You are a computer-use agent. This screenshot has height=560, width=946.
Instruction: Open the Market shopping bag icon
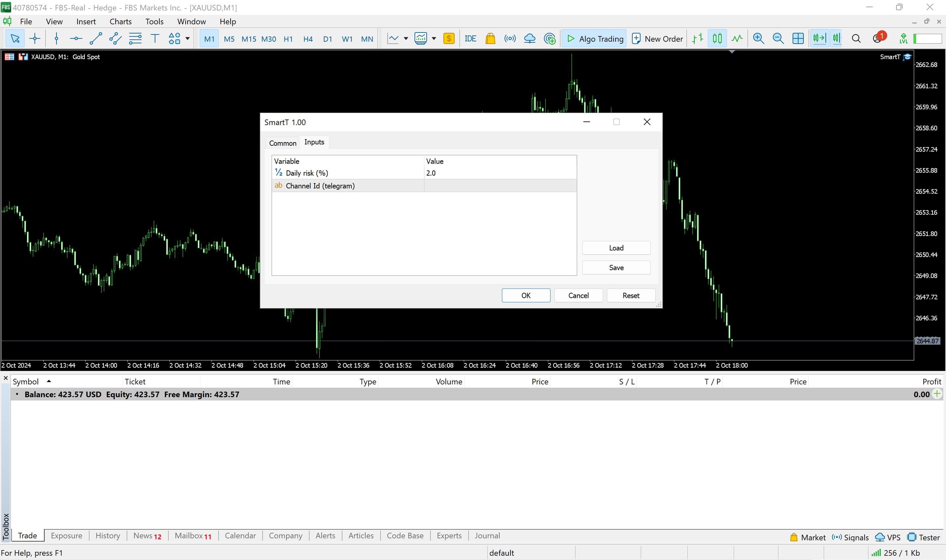[x=490, y=38]
